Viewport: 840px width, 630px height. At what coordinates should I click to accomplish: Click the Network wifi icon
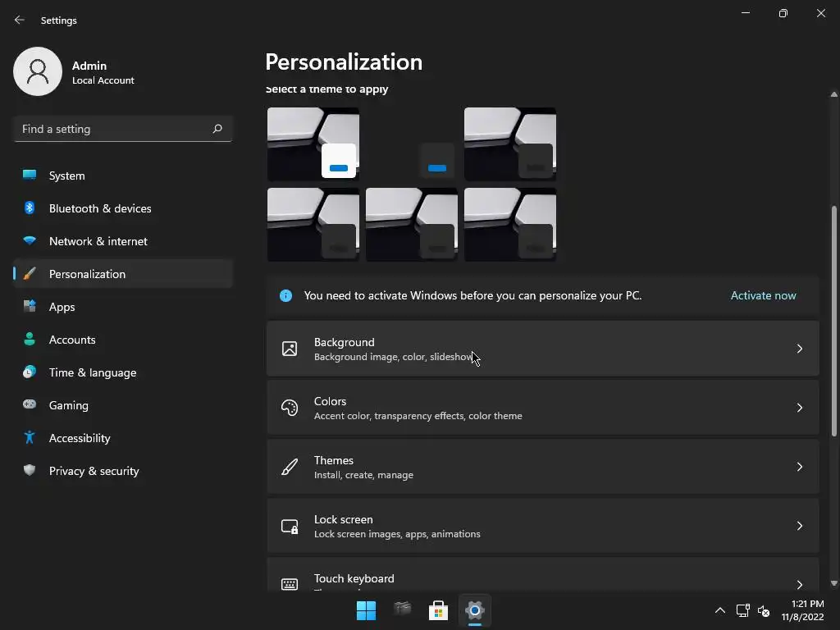30,240
